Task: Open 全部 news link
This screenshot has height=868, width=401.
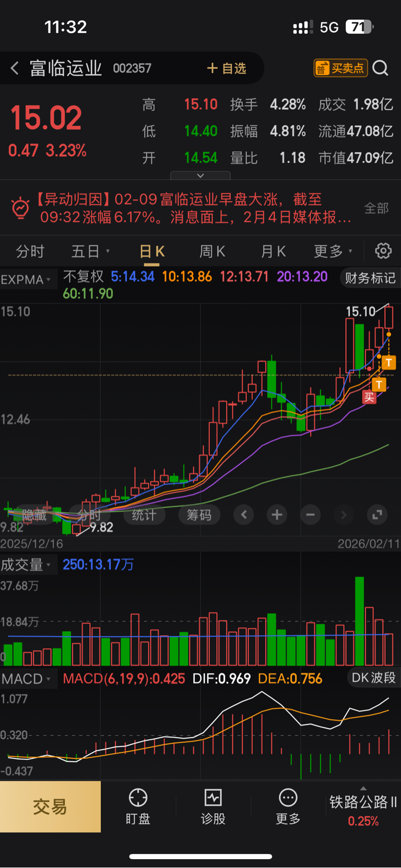Action: pyautogui.click(x=376, y=208)
